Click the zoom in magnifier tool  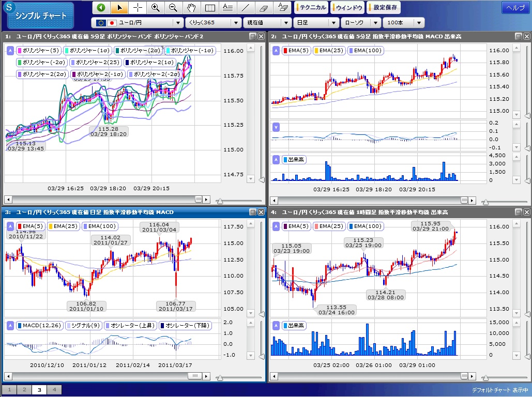coord(155,8)
